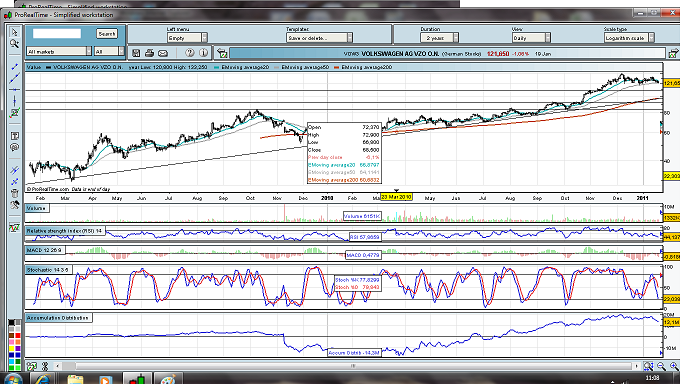
Task: Expand the 'All markets' dropdown
Action: point(59,51)
